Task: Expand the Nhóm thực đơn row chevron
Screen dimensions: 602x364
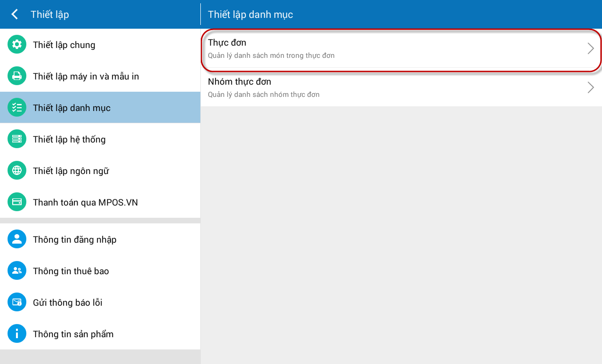Action: 591,87
